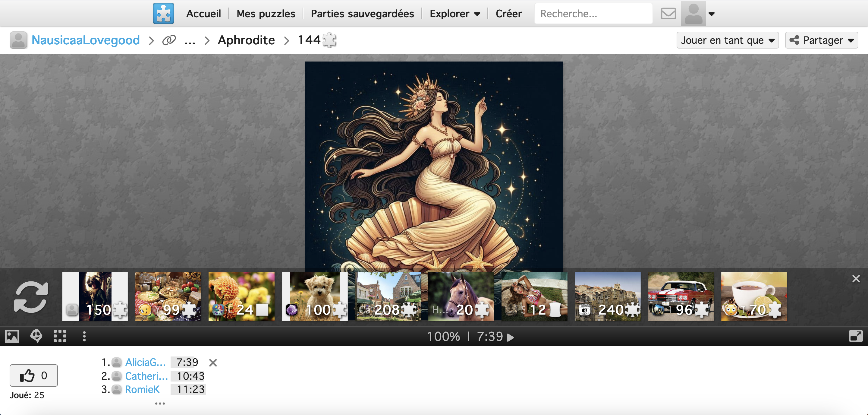The width and height of the screenshot is (868, 415).
Task: Expand the Partager share dropdown
Action: coord(821,40)
